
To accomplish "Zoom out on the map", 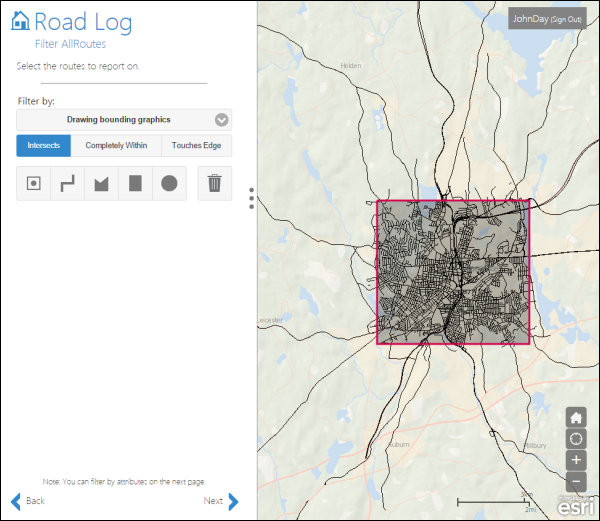I will (577, 481).
